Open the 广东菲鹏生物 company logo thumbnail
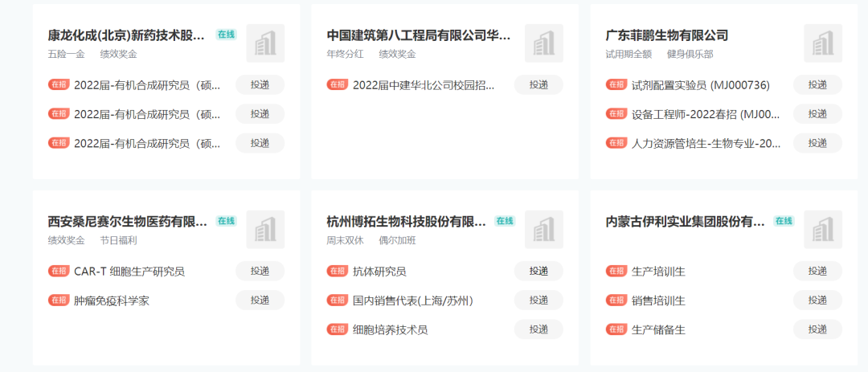The width and height of the screenshot is (868, 372). 823,43
